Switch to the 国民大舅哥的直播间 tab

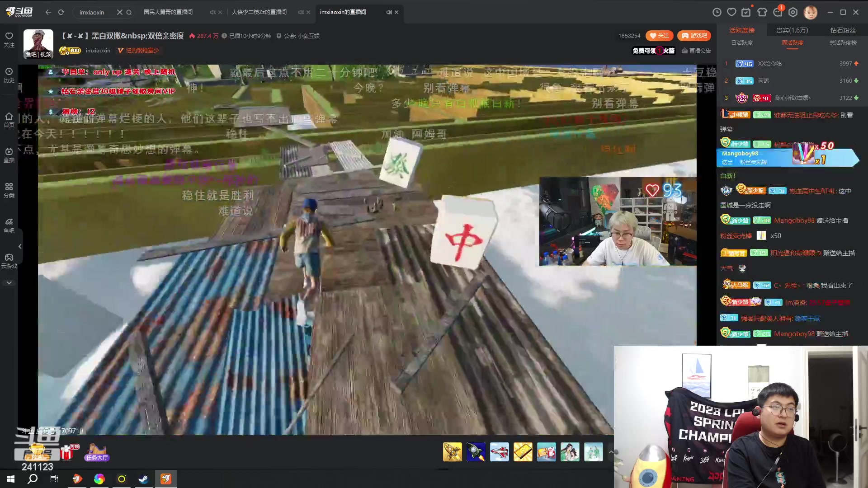[x=168, y=12]
